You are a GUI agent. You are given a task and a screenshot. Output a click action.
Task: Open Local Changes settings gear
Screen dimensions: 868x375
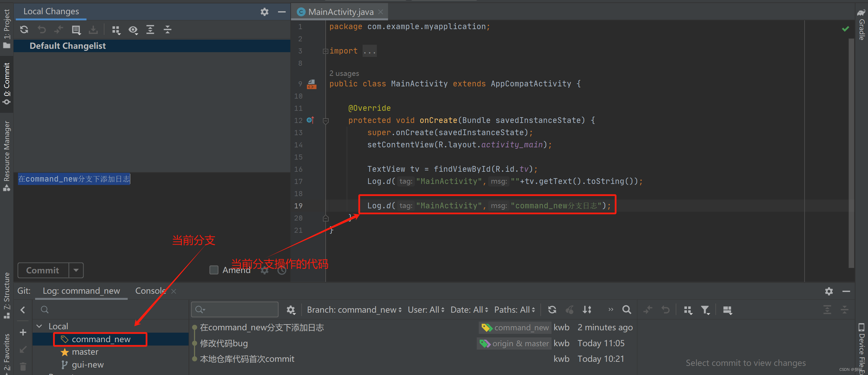point(265,12)
